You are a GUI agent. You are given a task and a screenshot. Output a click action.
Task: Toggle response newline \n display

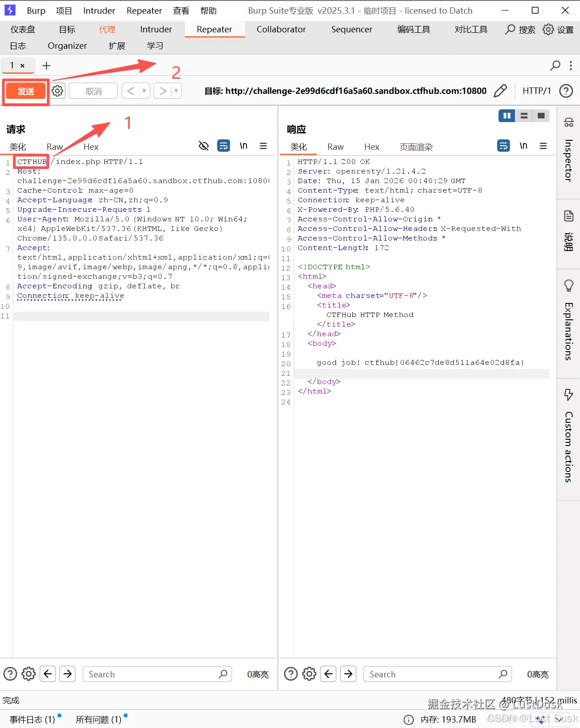tap(524, 146)
